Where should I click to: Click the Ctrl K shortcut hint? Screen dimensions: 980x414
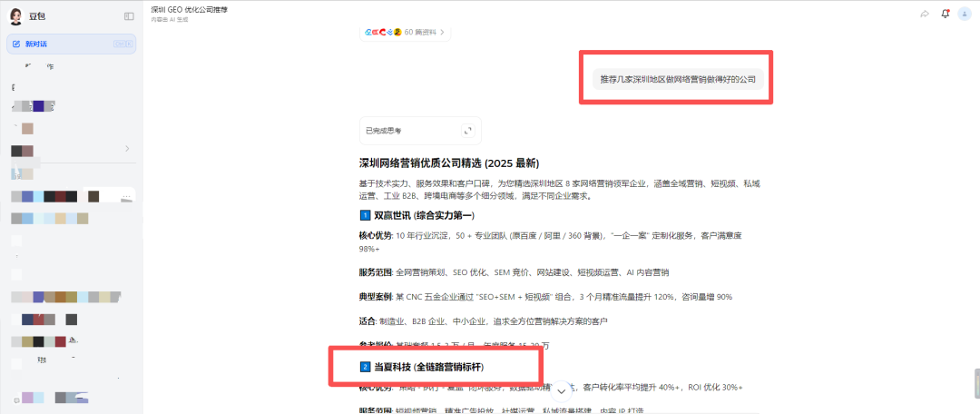click(122, 44)
